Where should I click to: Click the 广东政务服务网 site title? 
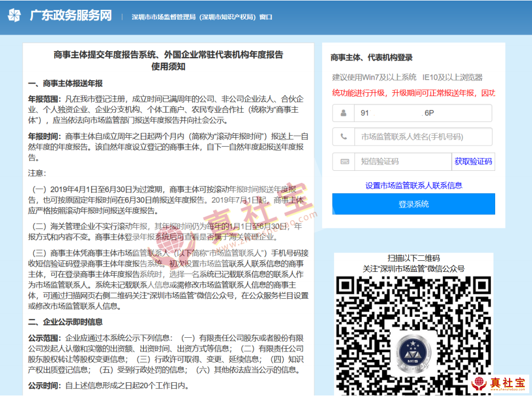70,15
